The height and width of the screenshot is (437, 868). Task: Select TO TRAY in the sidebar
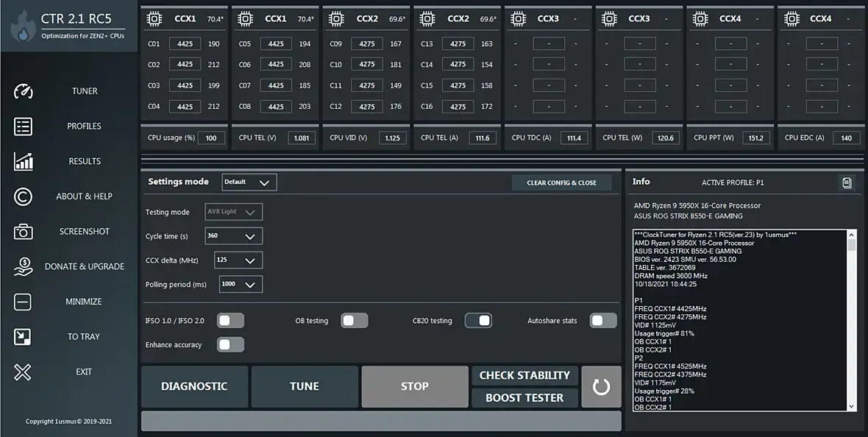point(84,337)
